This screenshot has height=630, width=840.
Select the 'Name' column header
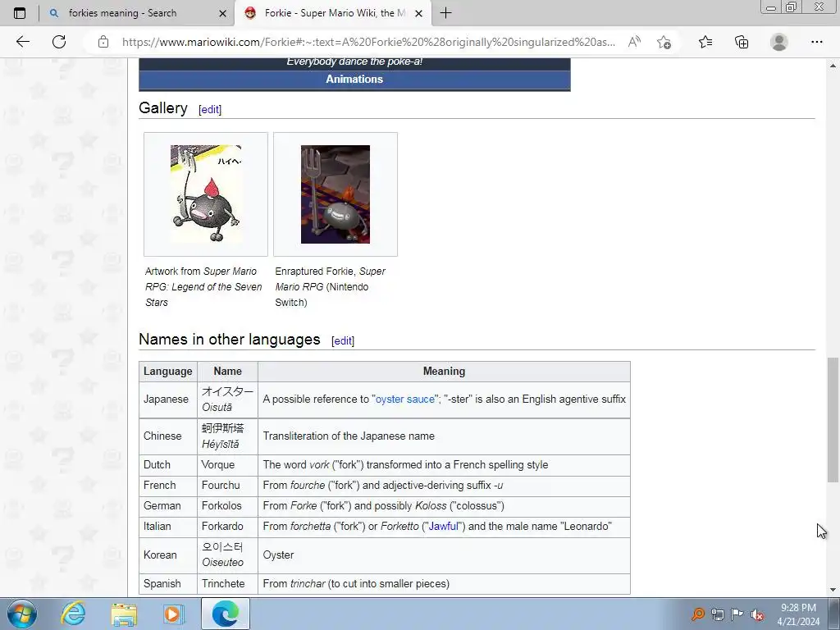[x=227, y=372]
